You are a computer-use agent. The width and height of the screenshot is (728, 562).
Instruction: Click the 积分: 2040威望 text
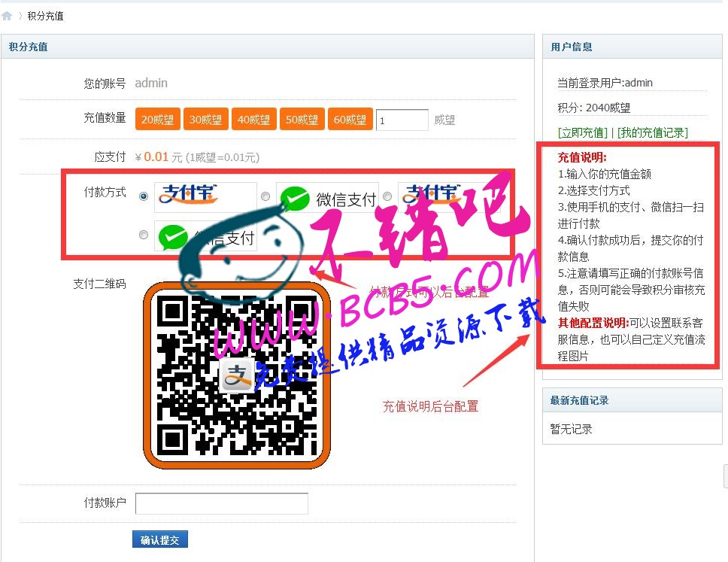coord(594,108)
